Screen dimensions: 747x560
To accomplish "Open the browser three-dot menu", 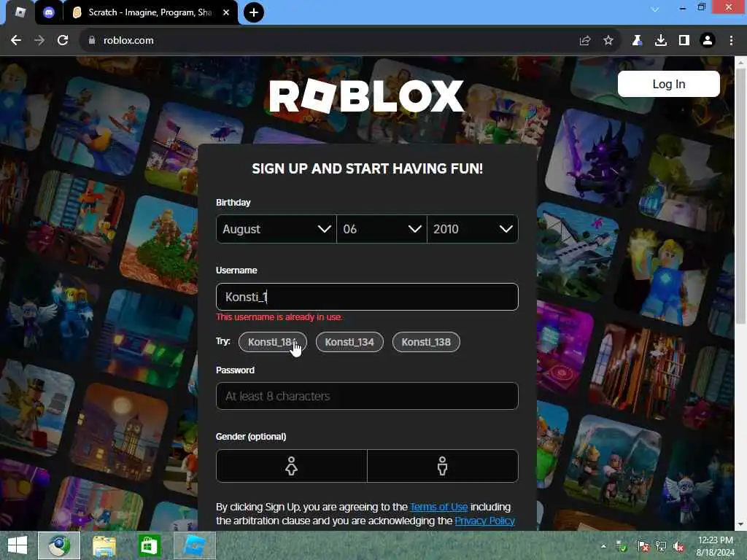I will coord(731,41).
